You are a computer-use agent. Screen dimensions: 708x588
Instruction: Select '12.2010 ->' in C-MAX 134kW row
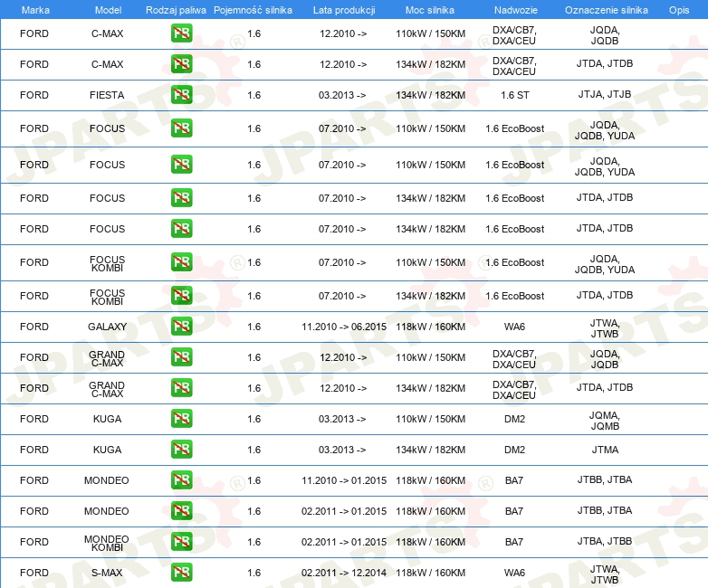343,64
